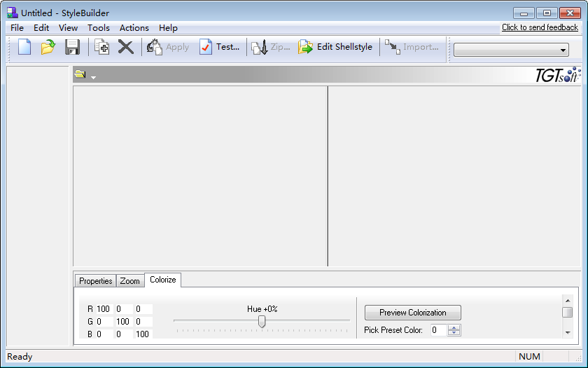Viewport: 588px width, 368px height.
Task: Click the Import... toolbar button
Action: pyautogui.click(x=412, y=47)
